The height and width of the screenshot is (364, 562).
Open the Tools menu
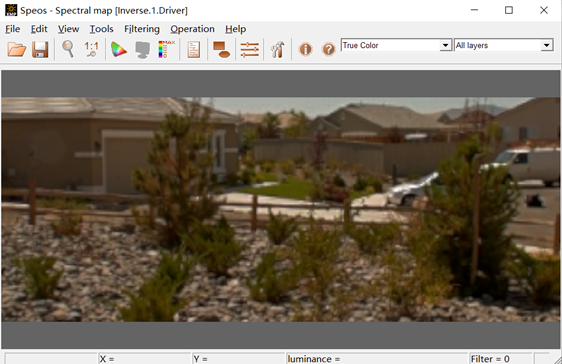coord(101,29)
